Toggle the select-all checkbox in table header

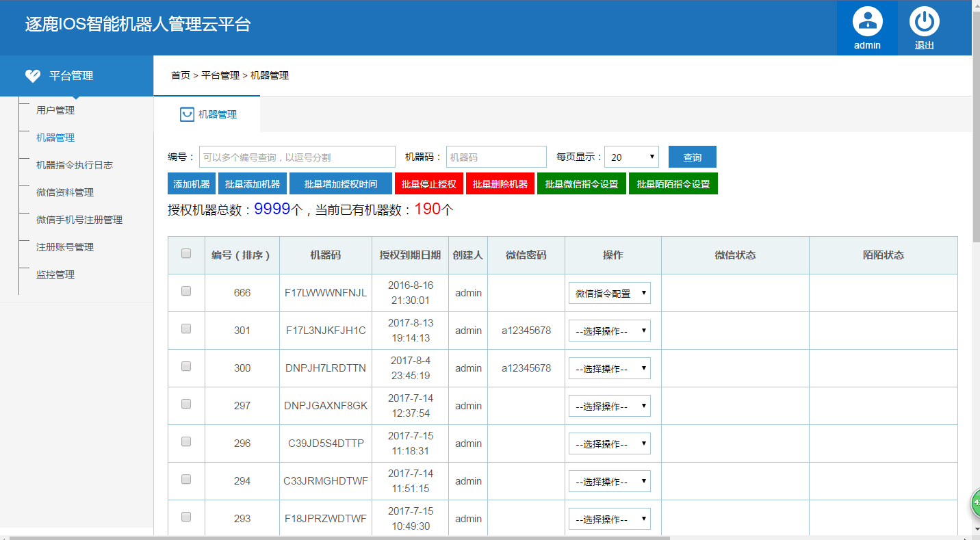186,254
